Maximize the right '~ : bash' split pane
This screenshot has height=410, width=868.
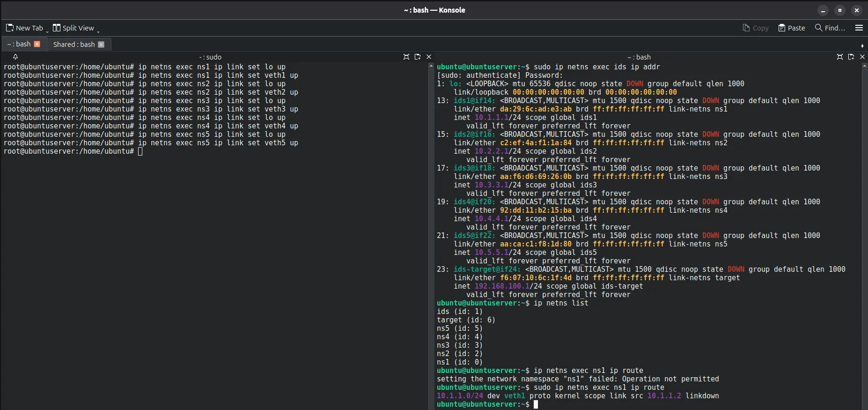coord(840,57)
